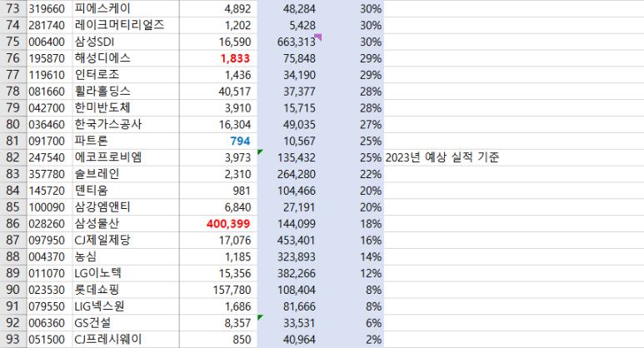Click value 33,531 with green indicator
Screen dimensions: 644x348
click(x=289, y=323)
